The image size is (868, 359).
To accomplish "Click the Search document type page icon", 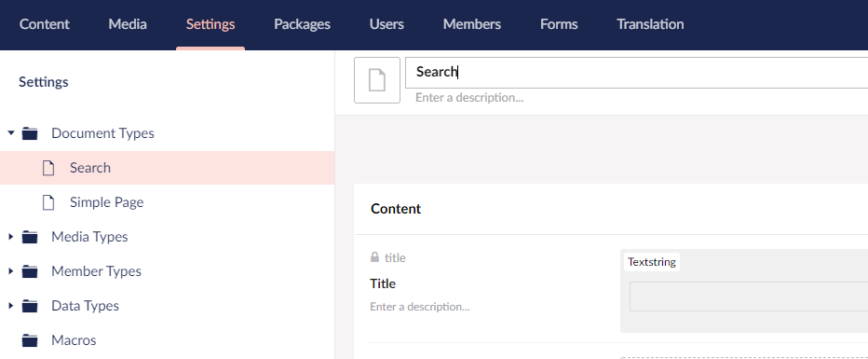I will tap(48, 168).
